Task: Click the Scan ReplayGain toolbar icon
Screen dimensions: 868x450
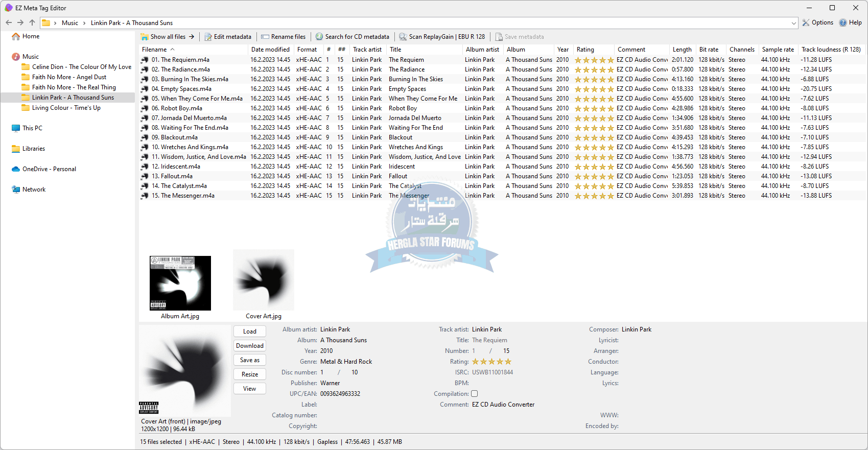Action: point(403,37)
